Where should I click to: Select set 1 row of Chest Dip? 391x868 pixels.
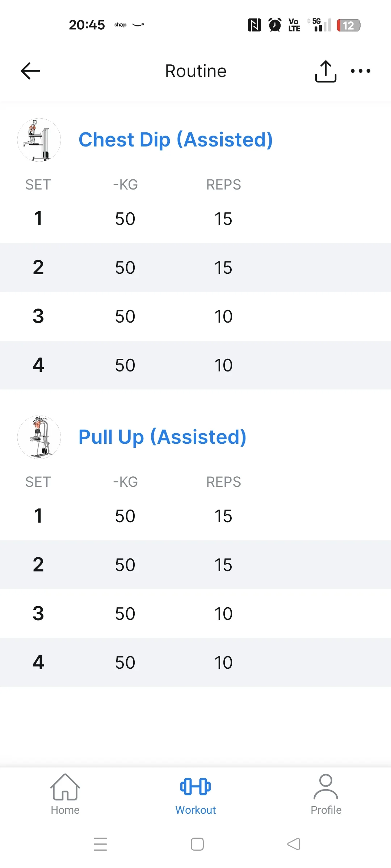195,219
